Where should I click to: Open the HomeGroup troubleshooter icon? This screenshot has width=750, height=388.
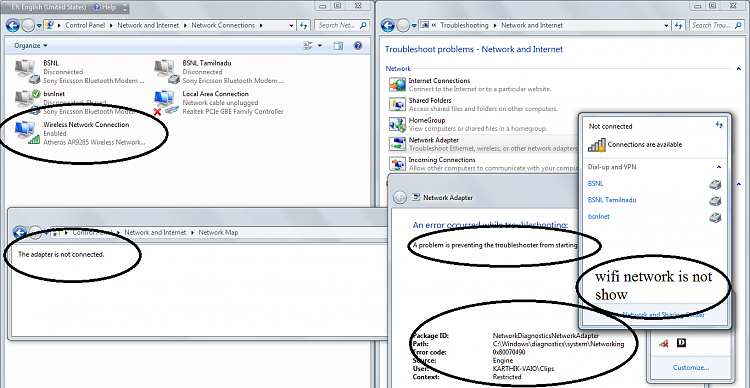click(x=397, y=124)
